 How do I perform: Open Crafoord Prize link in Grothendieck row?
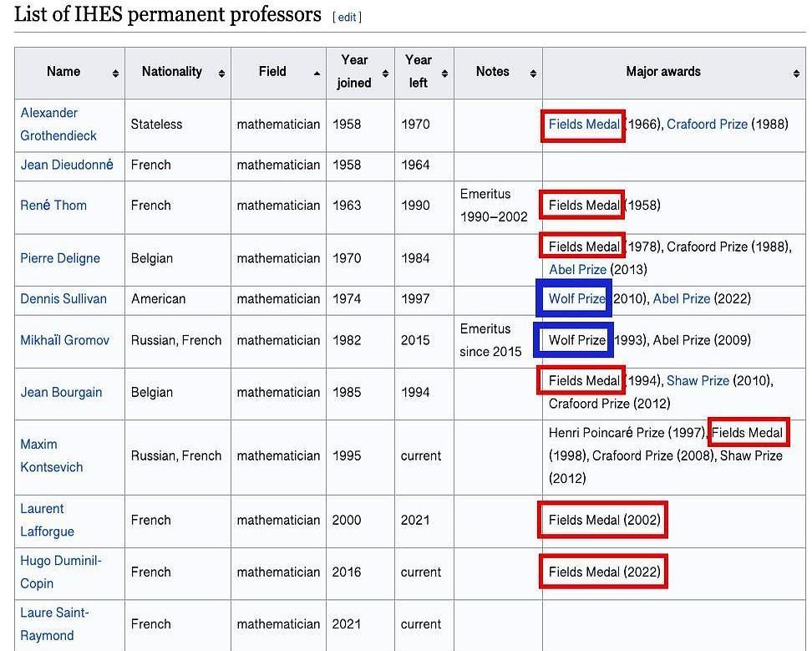tap(707, 125)
